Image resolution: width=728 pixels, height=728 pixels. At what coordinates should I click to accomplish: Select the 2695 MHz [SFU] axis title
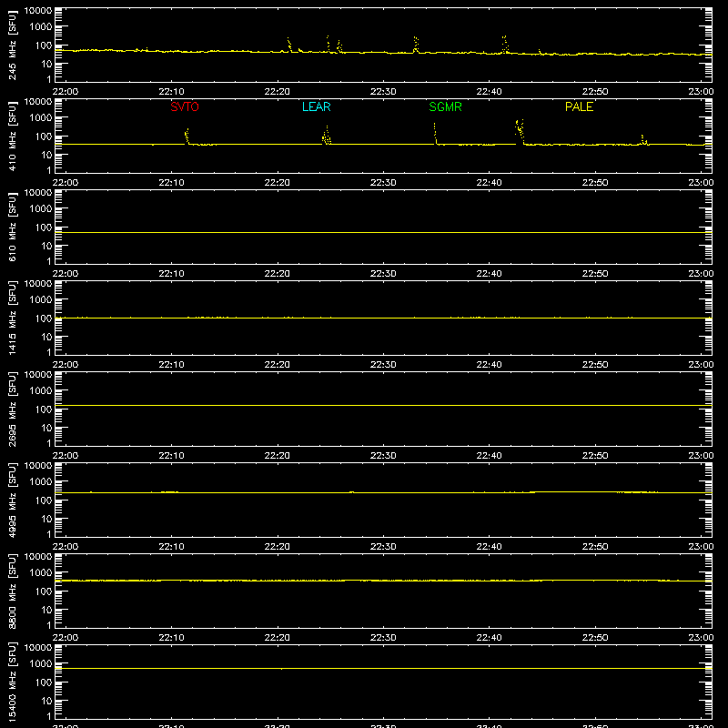click(x=12, y=409)
